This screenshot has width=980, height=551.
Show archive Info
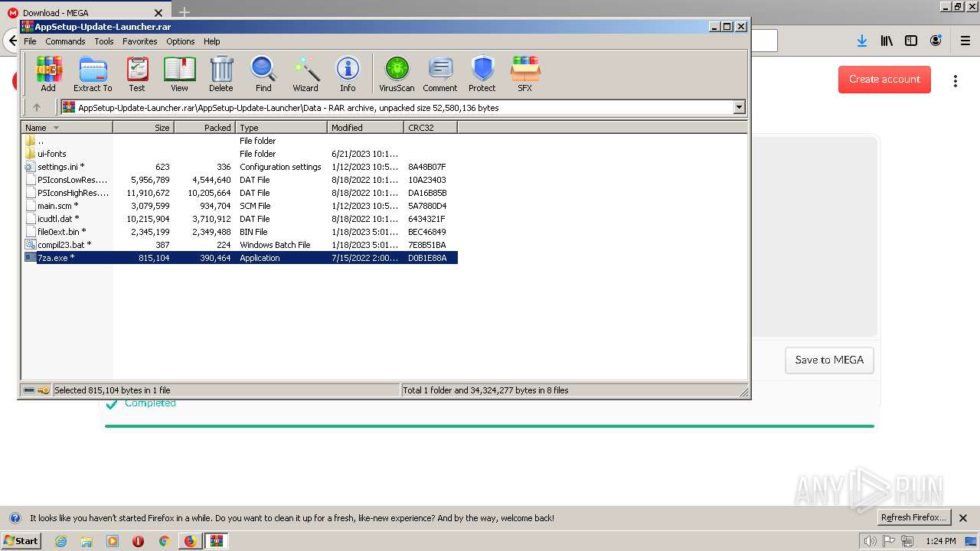coord(348,74)
